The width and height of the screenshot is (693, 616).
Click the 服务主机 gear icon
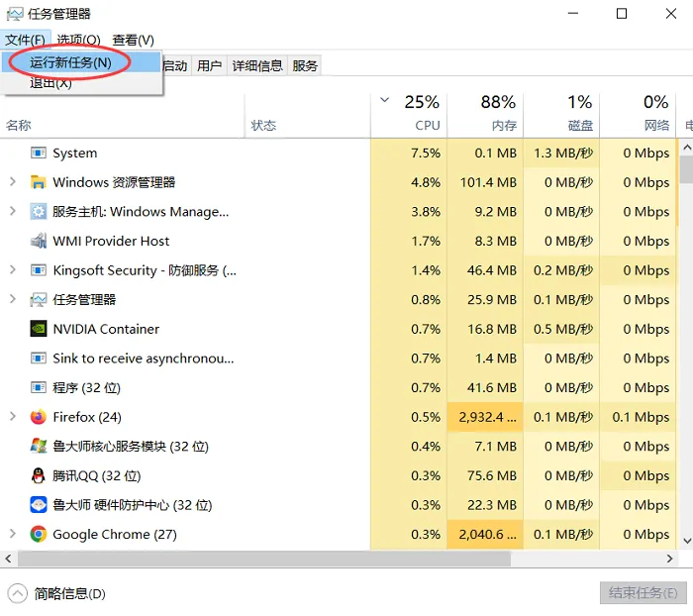[38, 212]
